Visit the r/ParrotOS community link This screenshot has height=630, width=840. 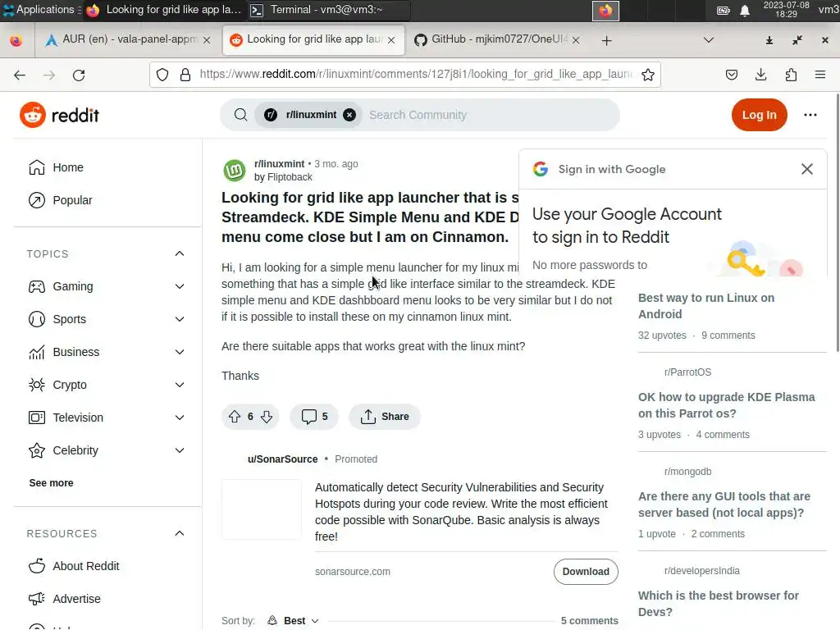688,372
